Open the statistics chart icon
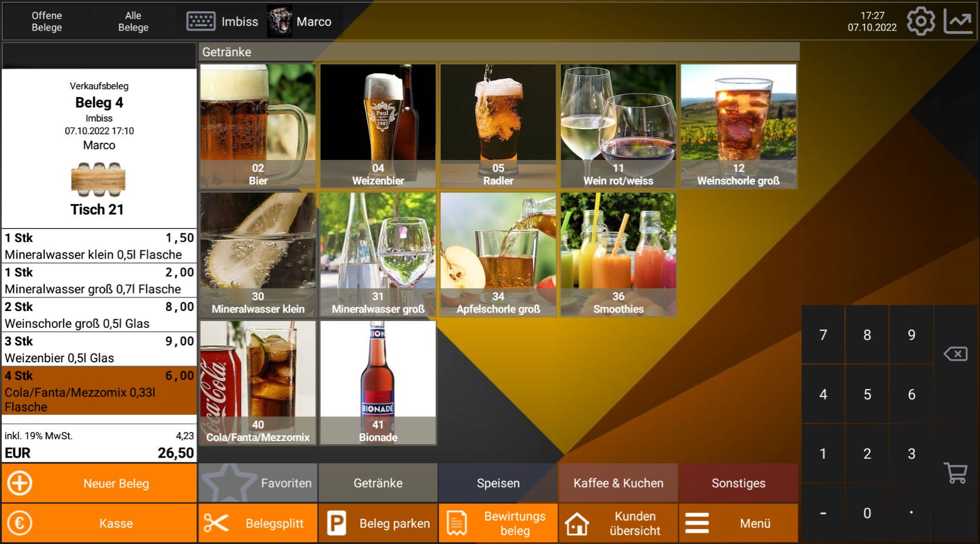This screenshot has width=980, height=544. coord(958,22)
